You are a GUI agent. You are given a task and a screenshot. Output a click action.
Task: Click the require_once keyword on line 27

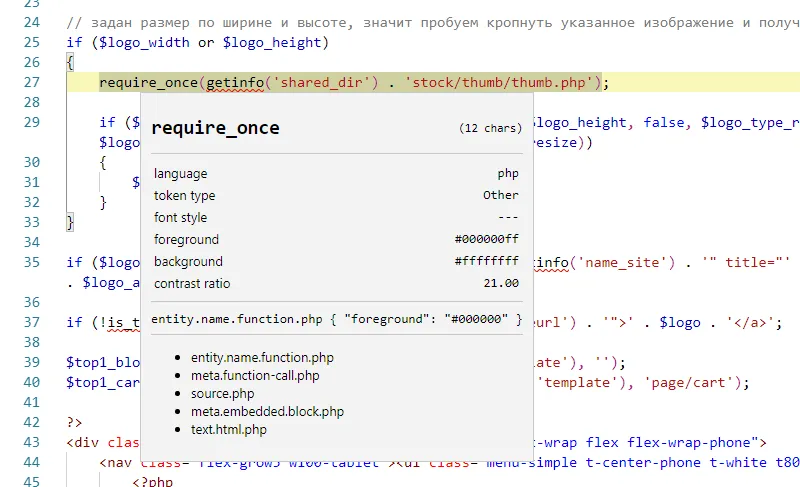(148, 82)
